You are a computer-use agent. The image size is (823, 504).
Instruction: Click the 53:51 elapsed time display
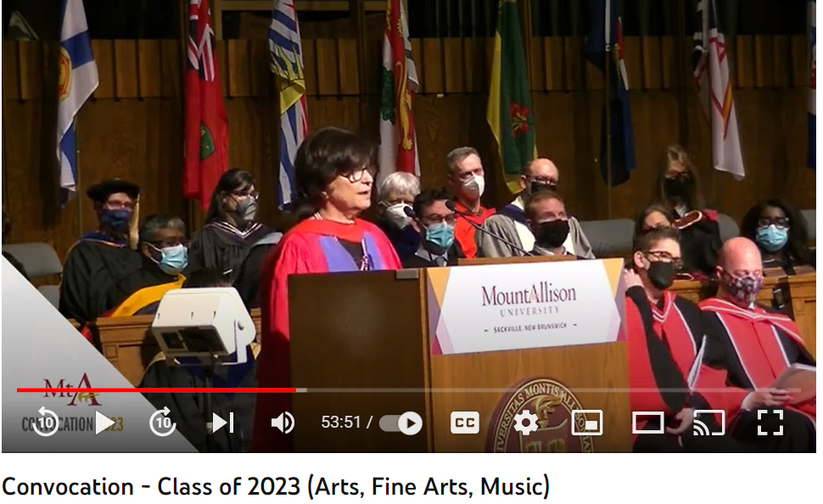point(340,422)
